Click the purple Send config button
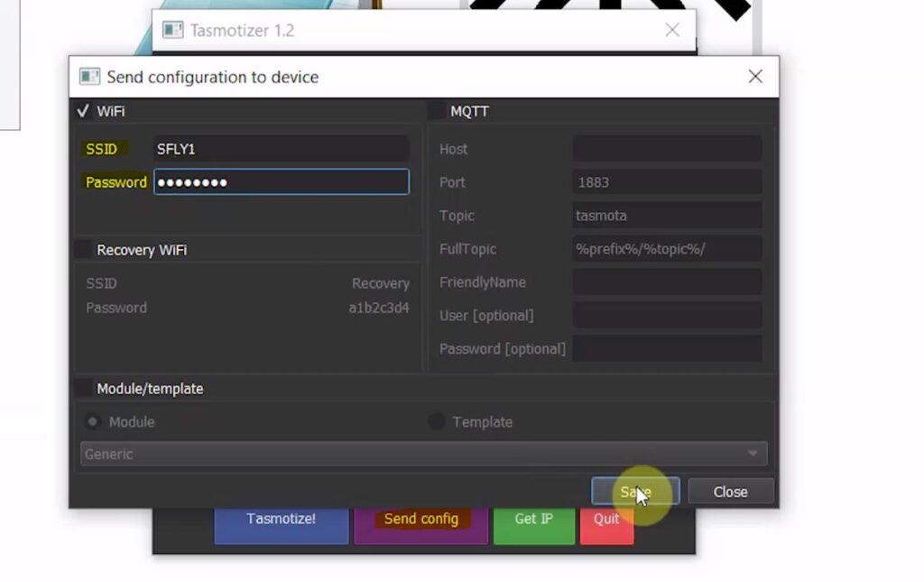Image resolution: width=924 pixels, height=582 pixels. [420, 520]
